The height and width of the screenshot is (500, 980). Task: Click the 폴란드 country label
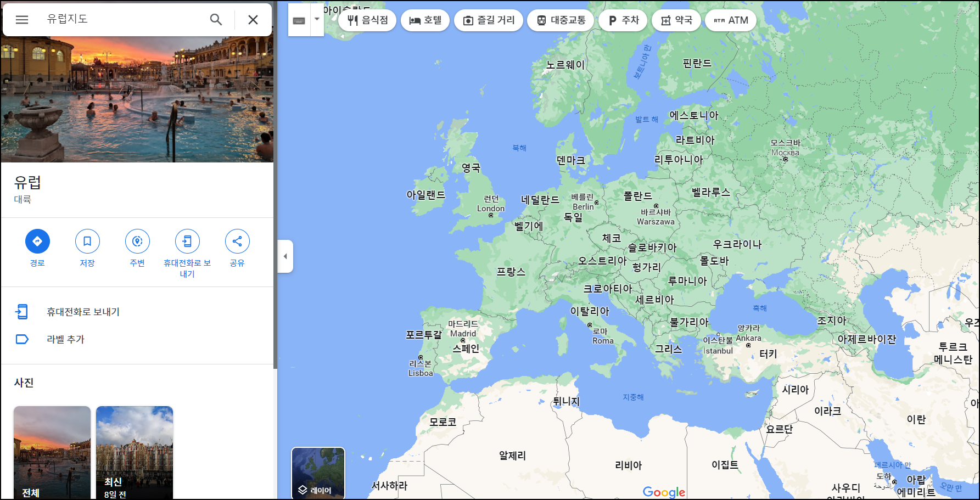[637, 196]
